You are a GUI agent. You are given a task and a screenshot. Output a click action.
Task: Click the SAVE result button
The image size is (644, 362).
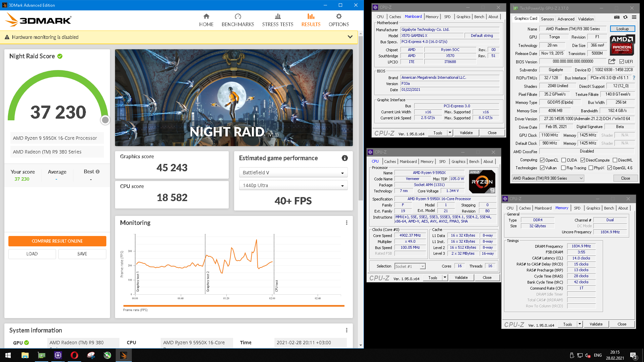(82, 254)
